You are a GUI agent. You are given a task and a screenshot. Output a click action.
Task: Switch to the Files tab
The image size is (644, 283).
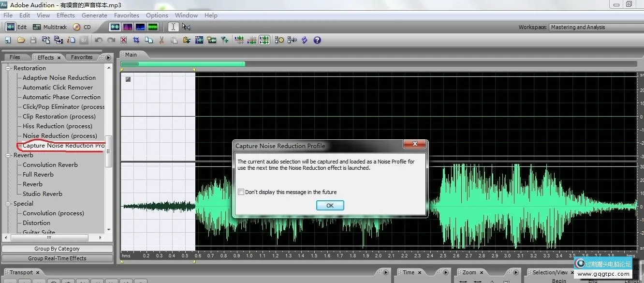click(15, 57)
